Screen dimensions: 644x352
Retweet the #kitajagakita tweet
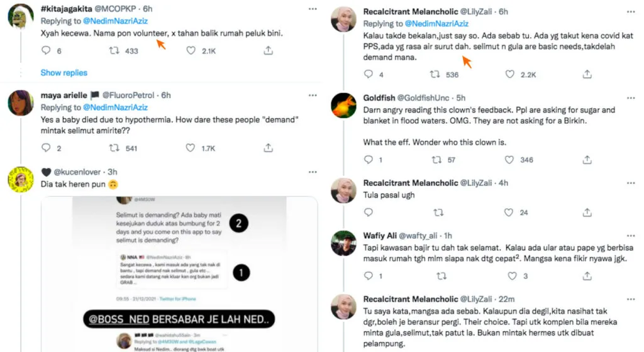pyautogui.click(x=114, y=51)
